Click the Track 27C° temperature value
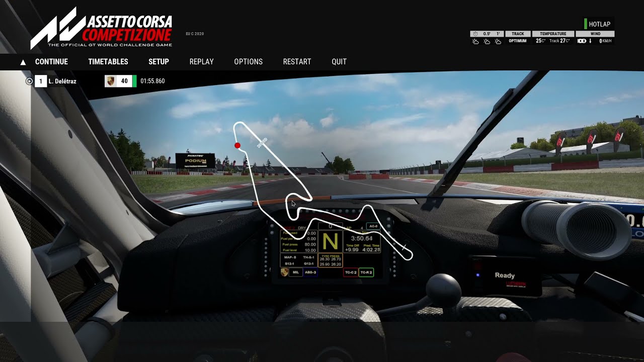Image resolution: width=644 pixels, height=362 pixels. (559, 41)
